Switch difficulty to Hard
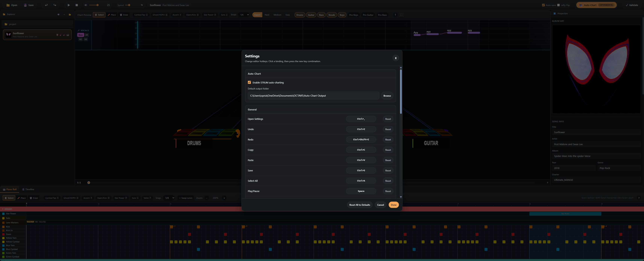644x261 pixels. click(267, 15)
